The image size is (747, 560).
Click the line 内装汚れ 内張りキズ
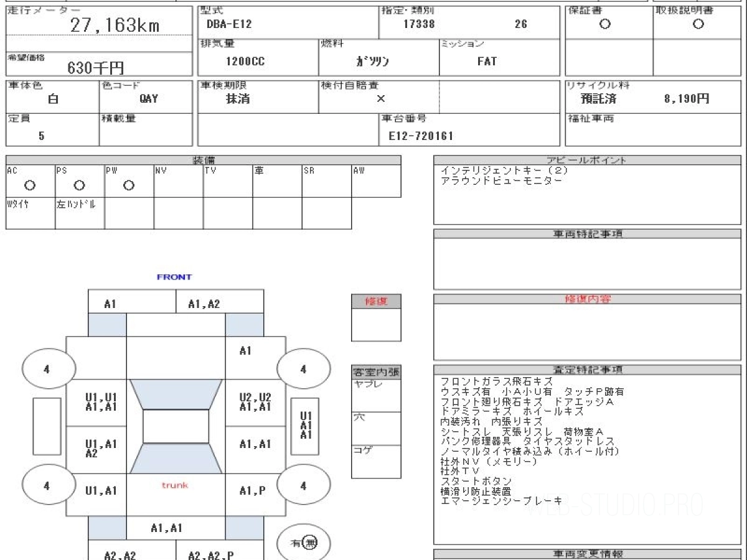tap(491, 421)
